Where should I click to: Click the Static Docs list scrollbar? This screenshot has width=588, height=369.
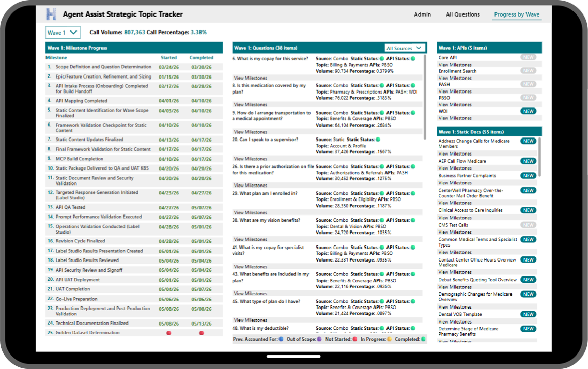(x=539, y=157)
